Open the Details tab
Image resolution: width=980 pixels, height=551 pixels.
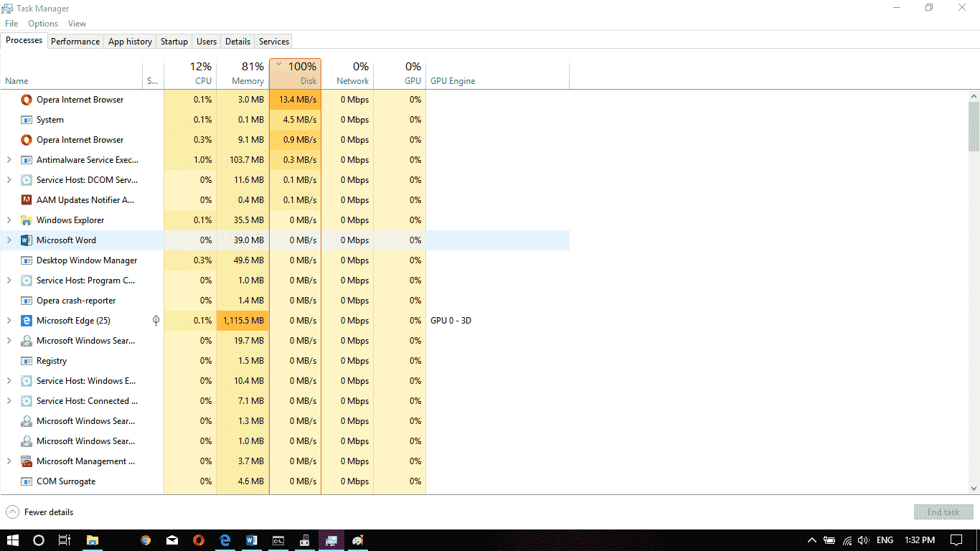(x=237, y=42)
